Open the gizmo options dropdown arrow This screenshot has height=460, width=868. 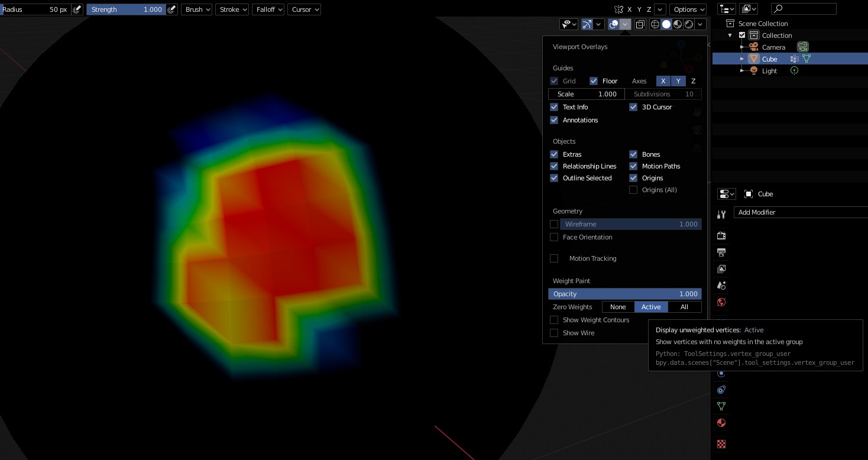pos(599,24)
